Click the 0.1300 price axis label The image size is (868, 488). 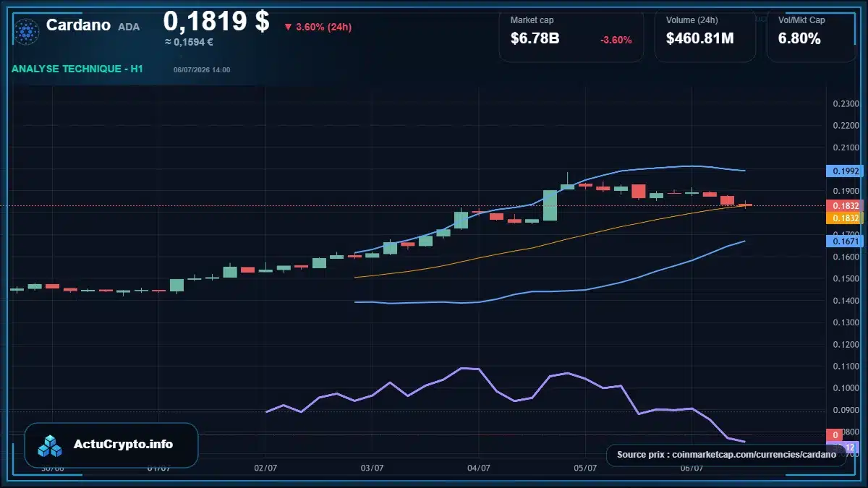(846, 322)
